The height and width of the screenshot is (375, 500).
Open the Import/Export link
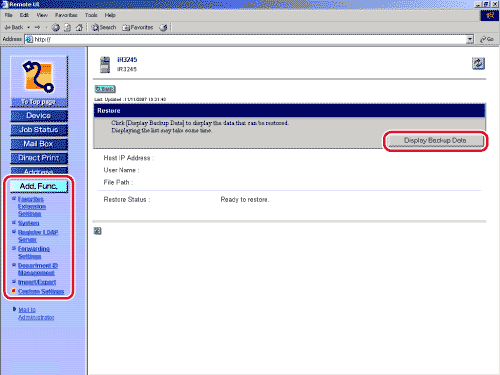point(37,282)
